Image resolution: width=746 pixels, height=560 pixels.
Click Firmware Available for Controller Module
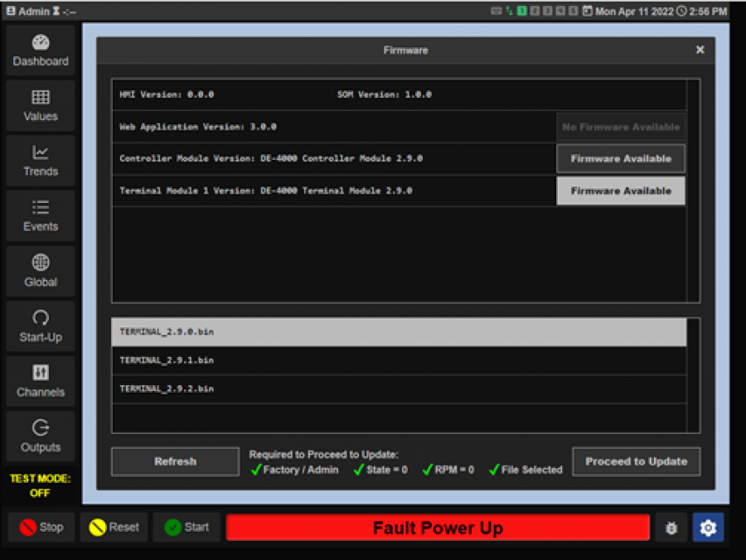coord(620,158)
